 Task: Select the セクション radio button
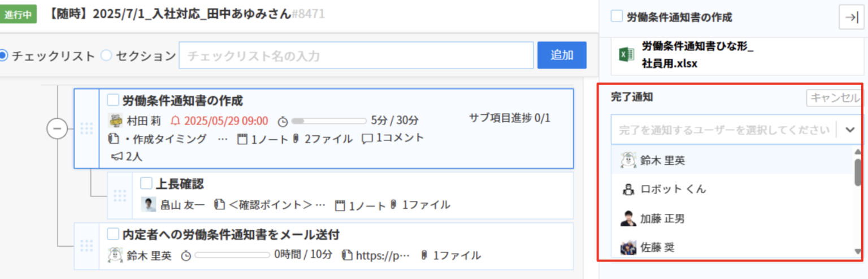106,55
